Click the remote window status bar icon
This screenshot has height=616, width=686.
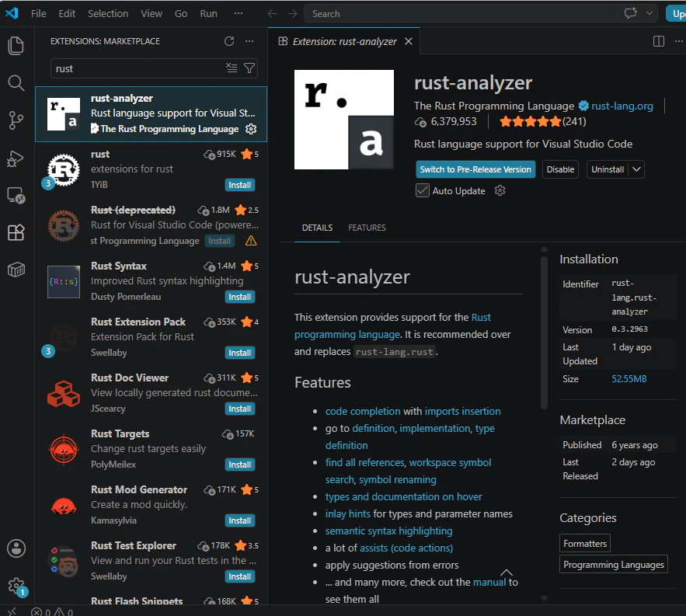pyautogui.click(x=12, y=611)
